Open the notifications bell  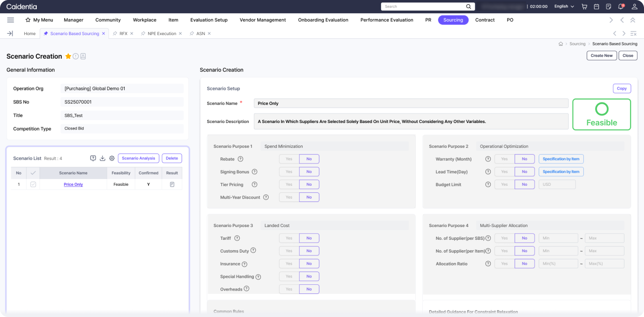[620, 7]
